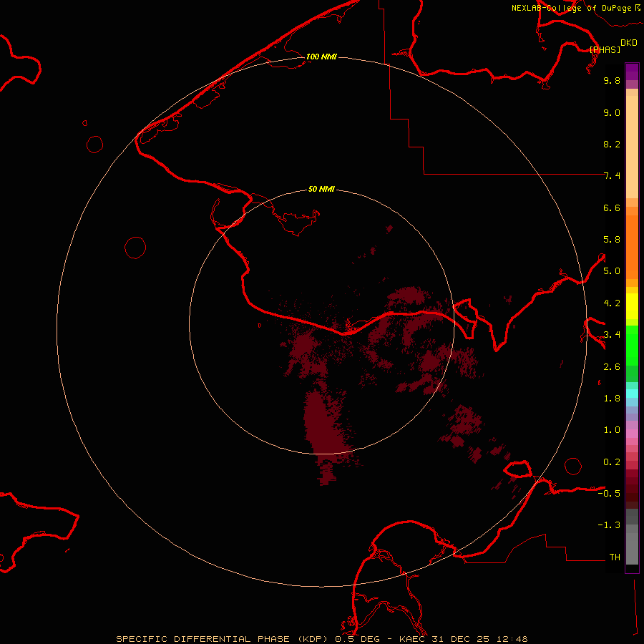Click the 3.4 scale value

click(x=612, y=335)
